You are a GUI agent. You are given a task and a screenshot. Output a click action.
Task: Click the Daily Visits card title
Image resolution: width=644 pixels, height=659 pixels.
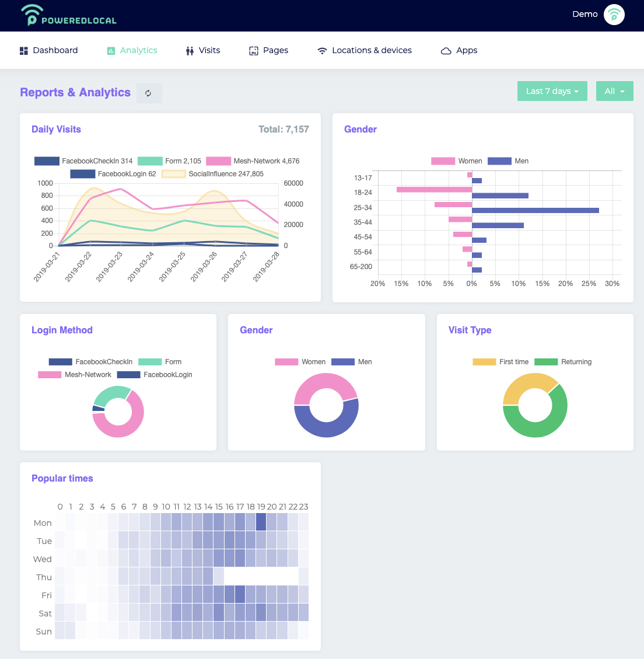pyautogui.click(x=57, y=130)
